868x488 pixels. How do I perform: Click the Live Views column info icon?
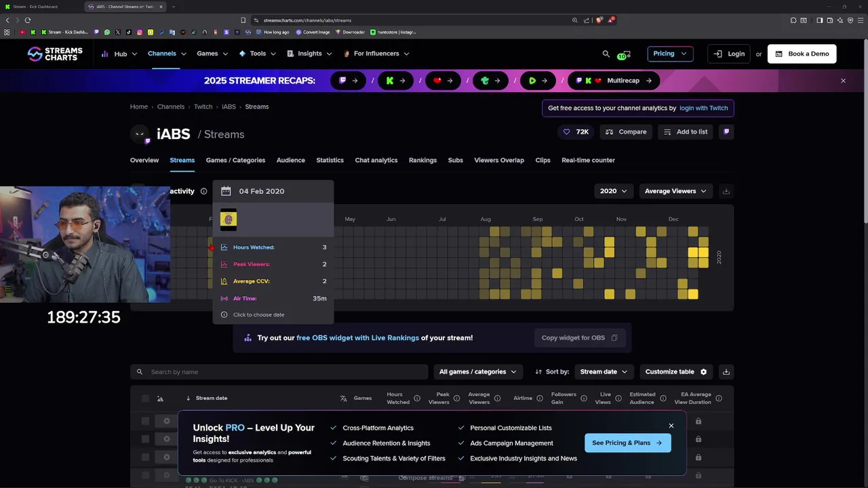click(x=618, y=399)
